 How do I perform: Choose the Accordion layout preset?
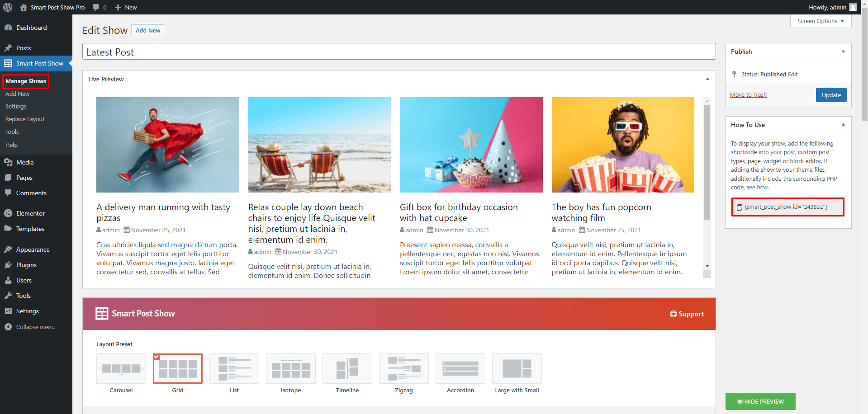[460, 368]
